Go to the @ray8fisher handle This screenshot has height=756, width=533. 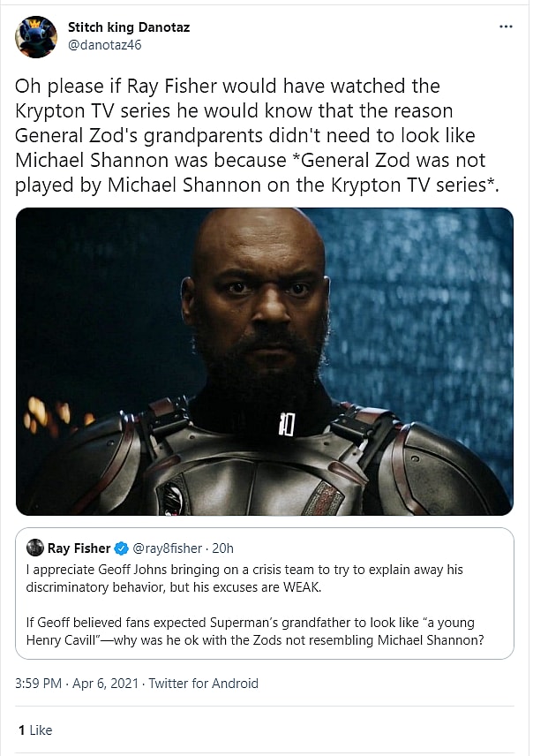point(169,548)
